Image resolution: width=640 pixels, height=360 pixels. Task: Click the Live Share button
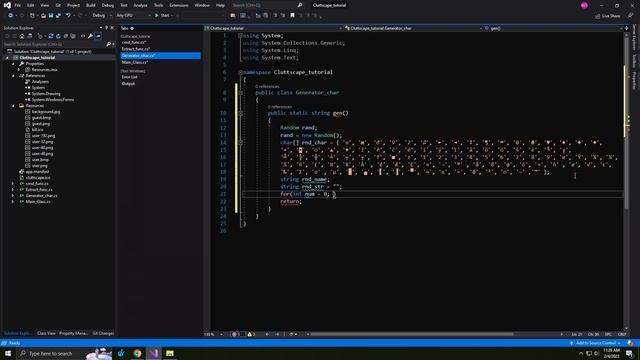(x=608, y=16)
